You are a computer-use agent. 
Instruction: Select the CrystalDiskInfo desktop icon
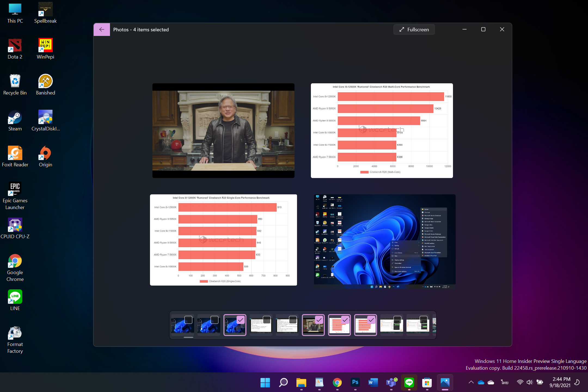(x=45, y=121)
